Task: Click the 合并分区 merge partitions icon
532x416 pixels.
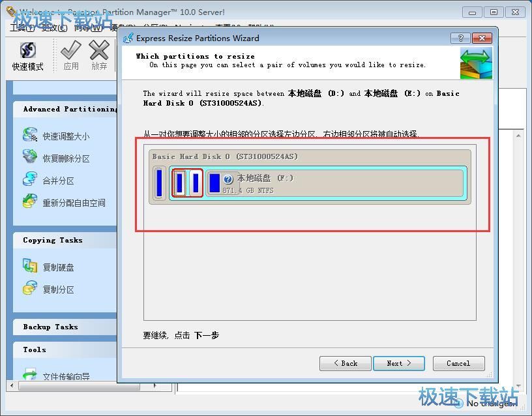Action: 30,179
